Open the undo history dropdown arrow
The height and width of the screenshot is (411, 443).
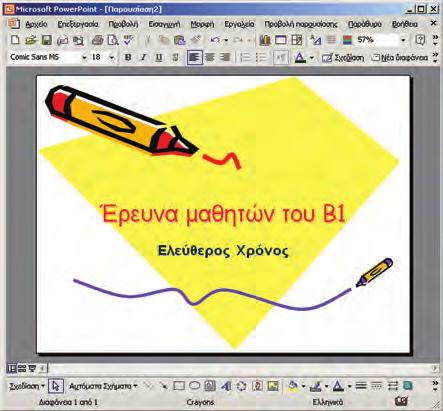[x=226, y=40]
